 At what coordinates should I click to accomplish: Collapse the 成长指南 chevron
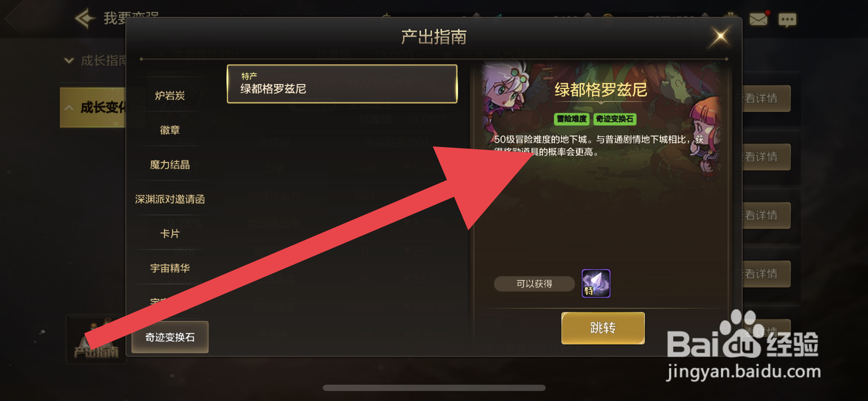click(69, 61)
